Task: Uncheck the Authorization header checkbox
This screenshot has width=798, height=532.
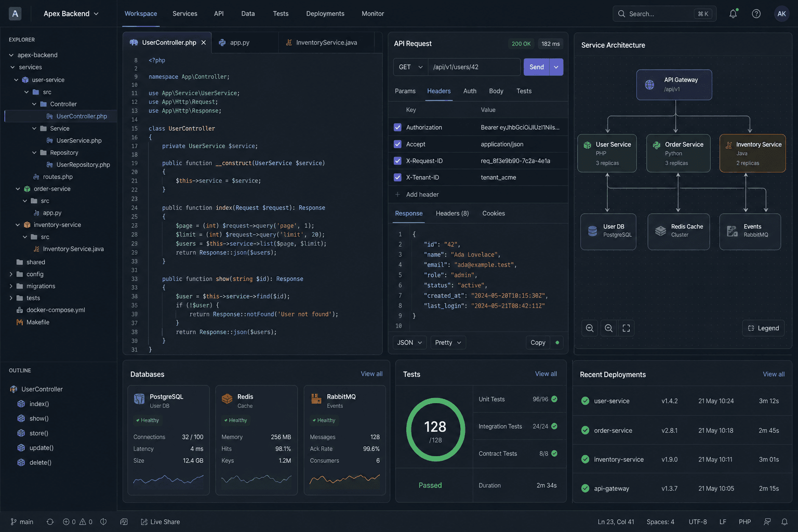Action: 397,127
